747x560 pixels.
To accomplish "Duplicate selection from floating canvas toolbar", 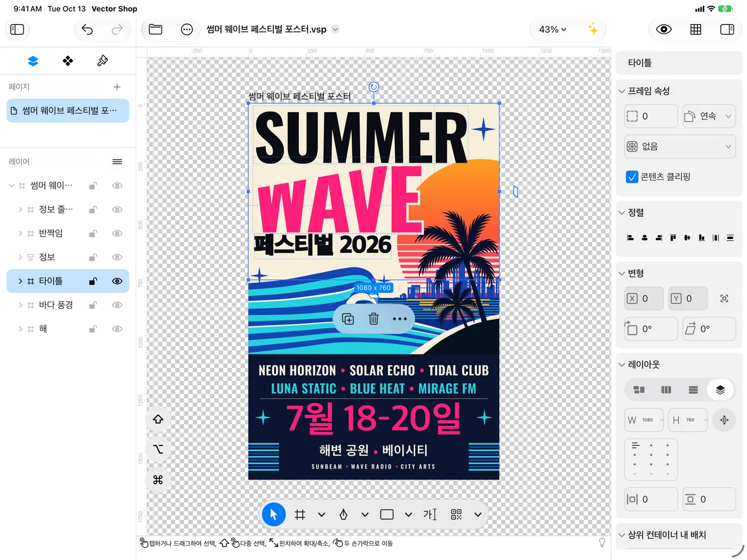I will point(348,319).
